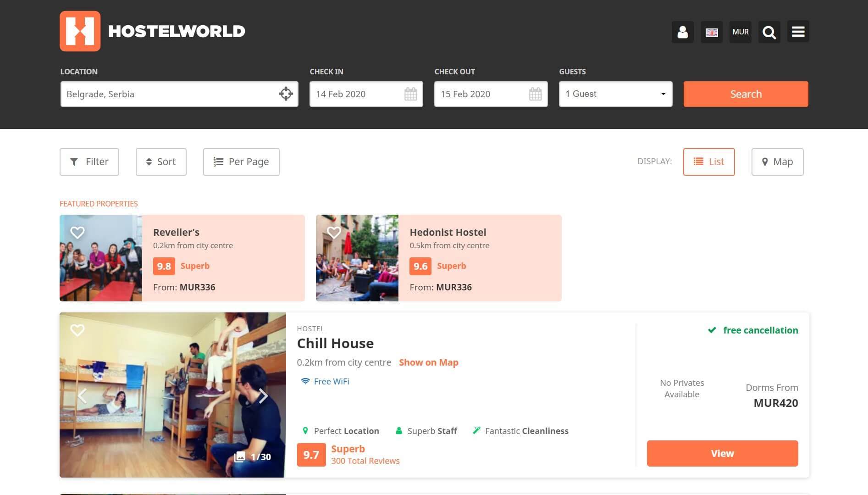868x495 pixels.
Task: Open 300 Total Reviews link
Action: pos(365,461)
